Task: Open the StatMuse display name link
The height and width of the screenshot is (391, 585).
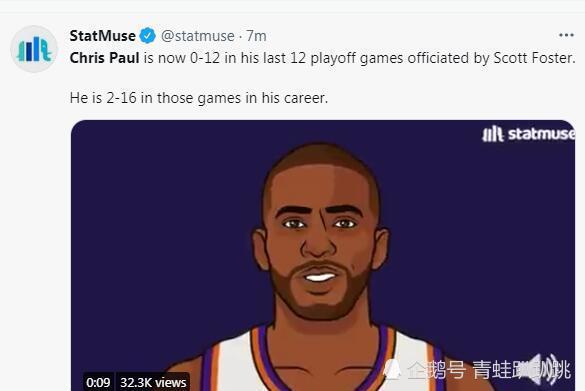Action: [103, 36]
